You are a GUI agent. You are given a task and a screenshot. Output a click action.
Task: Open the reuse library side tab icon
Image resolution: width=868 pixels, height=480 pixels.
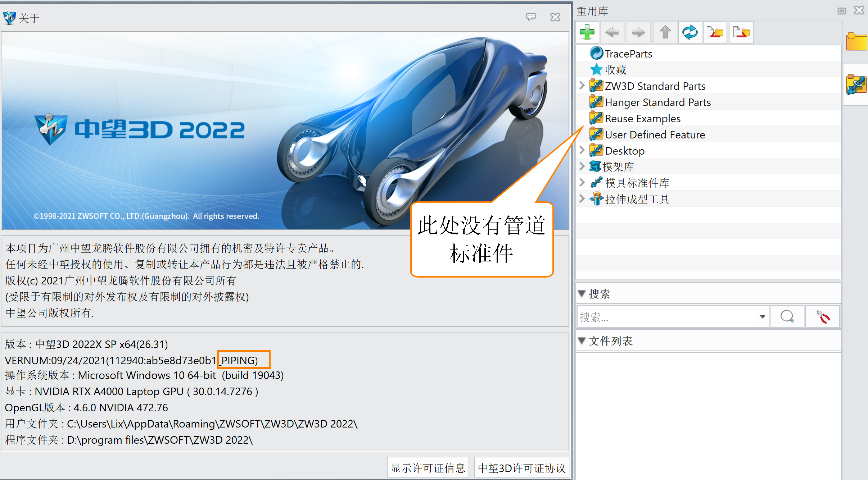856,84
